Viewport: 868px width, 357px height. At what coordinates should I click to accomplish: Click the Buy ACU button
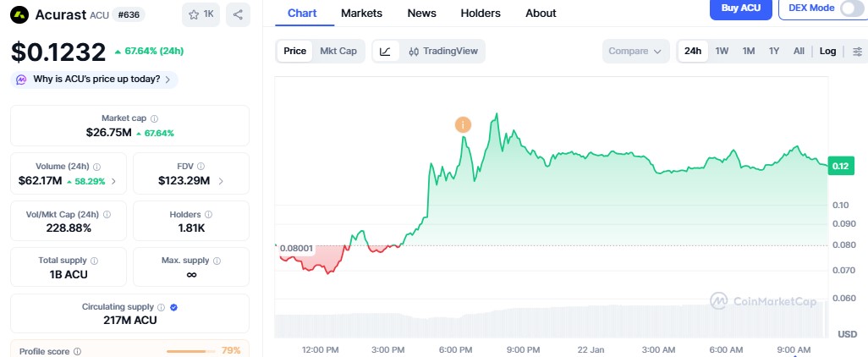740,8
